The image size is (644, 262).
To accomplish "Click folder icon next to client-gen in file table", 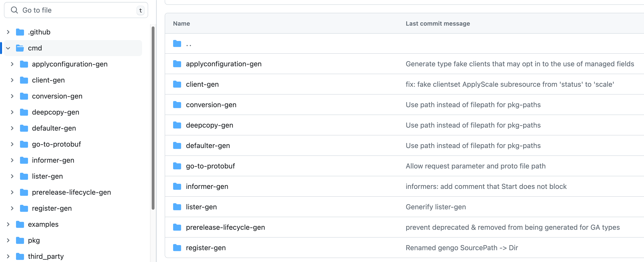I will coord(177,84).
